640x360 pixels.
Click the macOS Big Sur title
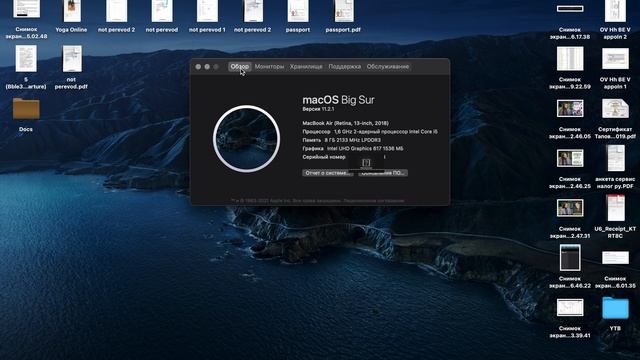(338, 100)
